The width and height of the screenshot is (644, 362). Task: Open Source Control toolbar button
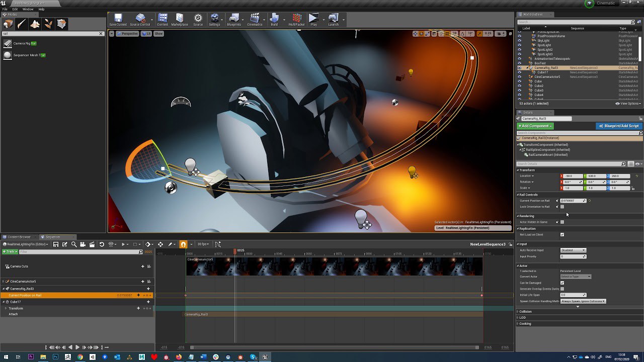(x=140, y=20)
